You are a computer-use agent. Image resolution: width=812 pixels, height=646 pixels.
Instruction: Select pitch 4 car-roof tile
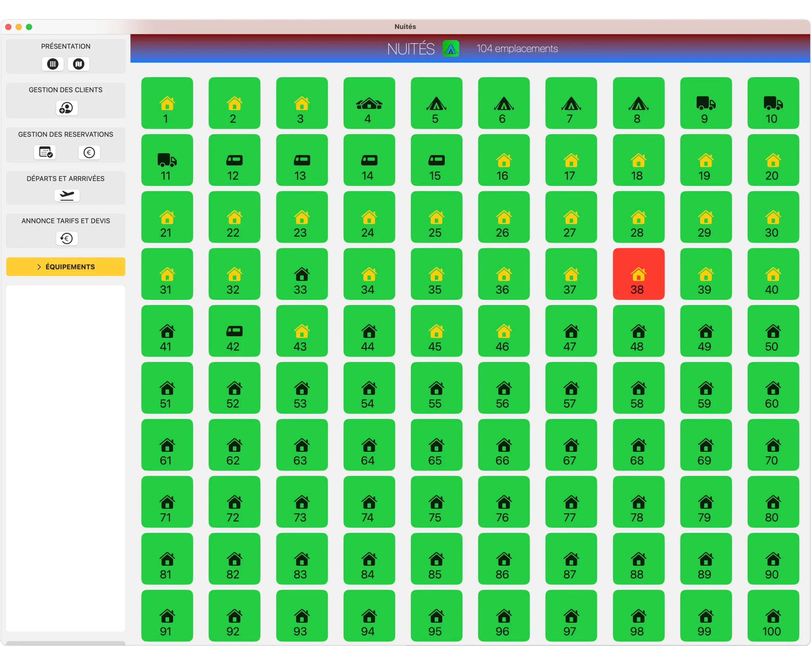[369, 103]
